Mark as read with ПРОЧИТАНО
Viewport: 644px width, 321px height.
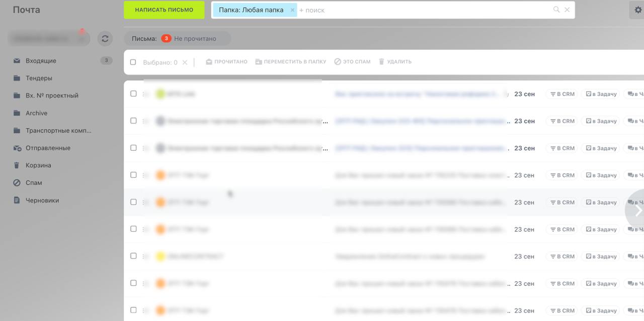tap(226, 62)
